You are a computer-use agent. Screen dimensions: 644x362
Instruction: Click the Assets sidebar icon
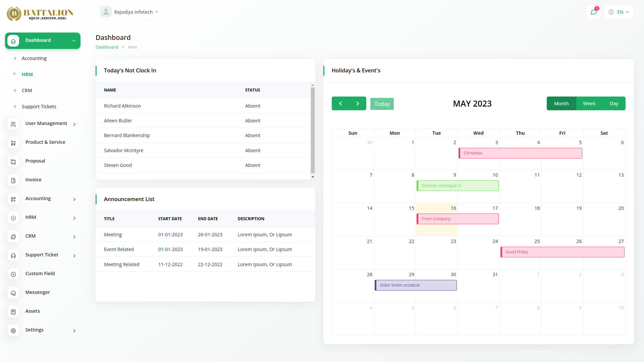[13, 312]
